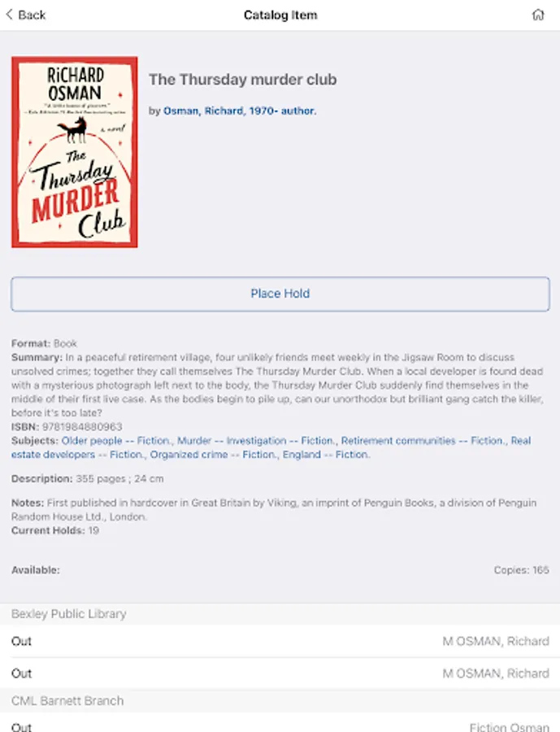Tap The Thursday Murder Club cover image

click(x=75, y=152)
